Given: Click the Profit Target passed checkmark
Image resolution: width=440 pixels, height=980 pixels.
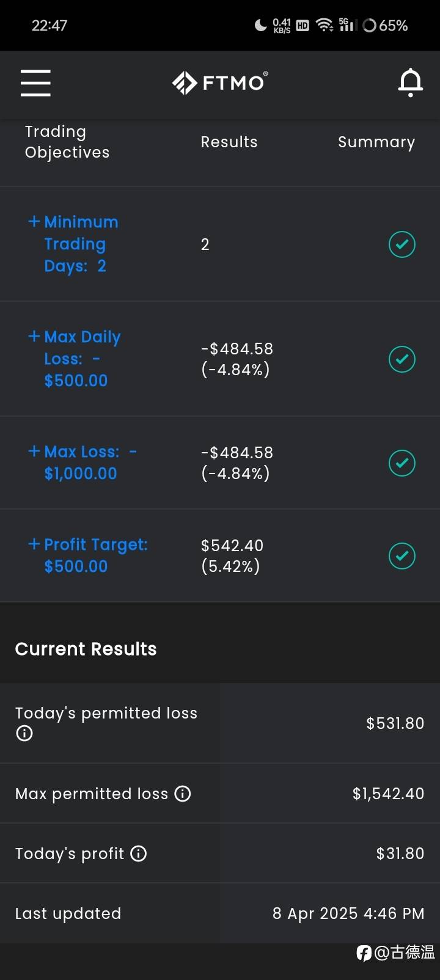Looking at the screenshot, I should tap(402, 556).
